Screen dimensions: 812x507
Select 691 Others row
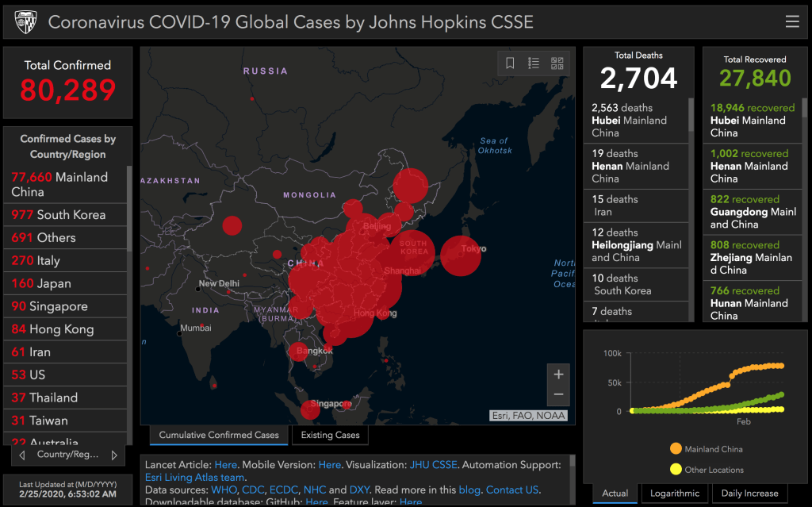(x=65, y=237)
